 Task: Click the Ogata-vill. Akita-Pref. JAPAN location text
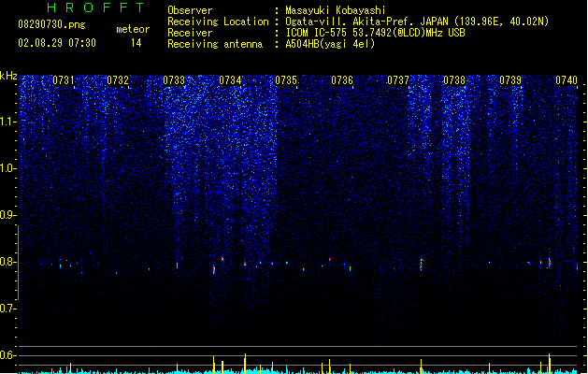(417, 22)
